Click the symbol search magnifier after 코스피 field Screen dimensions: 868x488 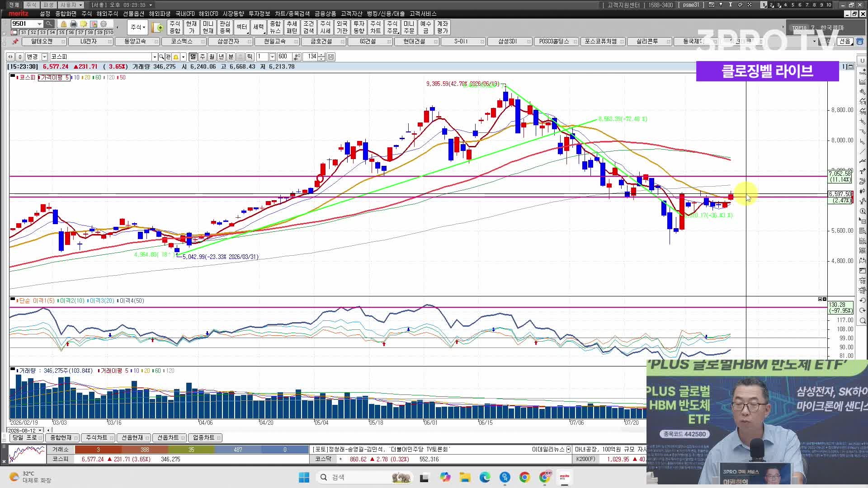(161, 57)
